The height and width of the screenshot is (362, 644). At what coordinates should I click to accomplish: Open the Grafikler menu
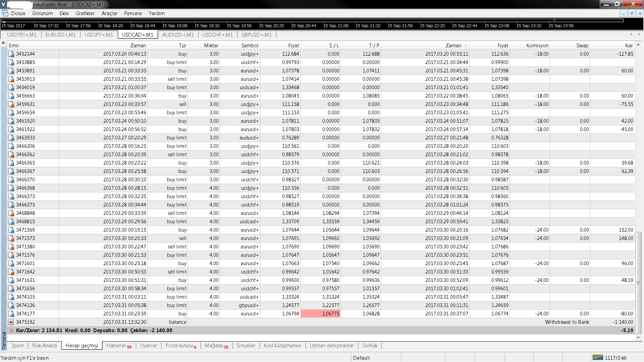pos(85,13)
